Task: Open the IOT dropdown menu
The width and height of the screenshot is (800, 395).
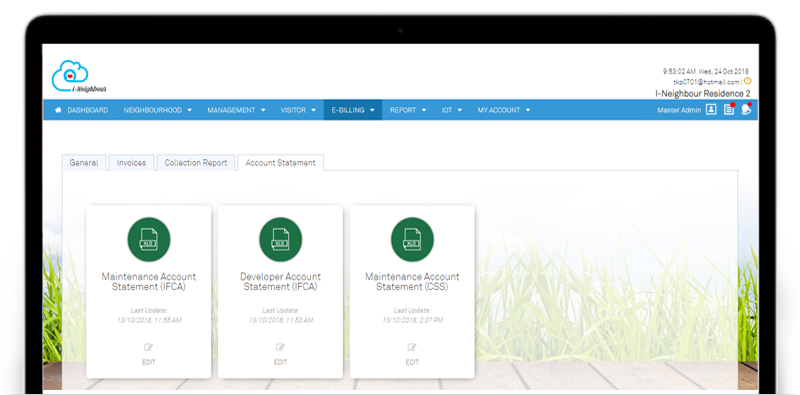Action: pyautogui.click(x=452, y=110)
